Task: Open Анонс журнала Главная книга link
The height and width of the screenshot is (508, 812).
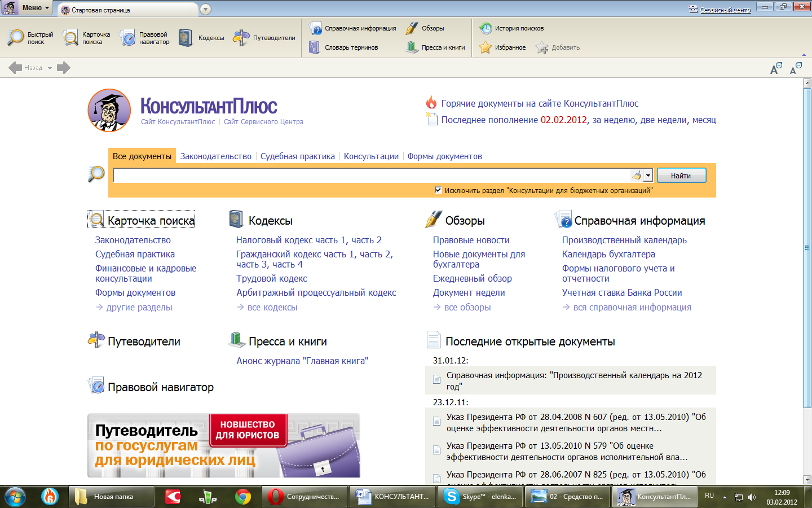Action: [302, 361]
